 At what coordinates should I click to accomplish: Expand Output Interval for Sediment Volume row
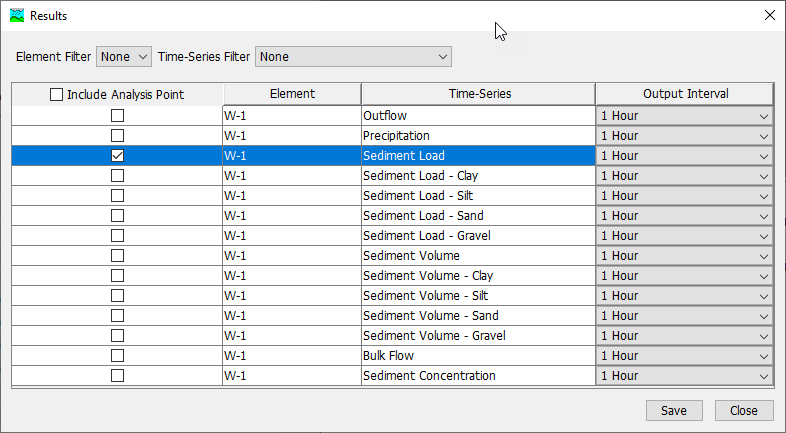[x=684, y=256]
